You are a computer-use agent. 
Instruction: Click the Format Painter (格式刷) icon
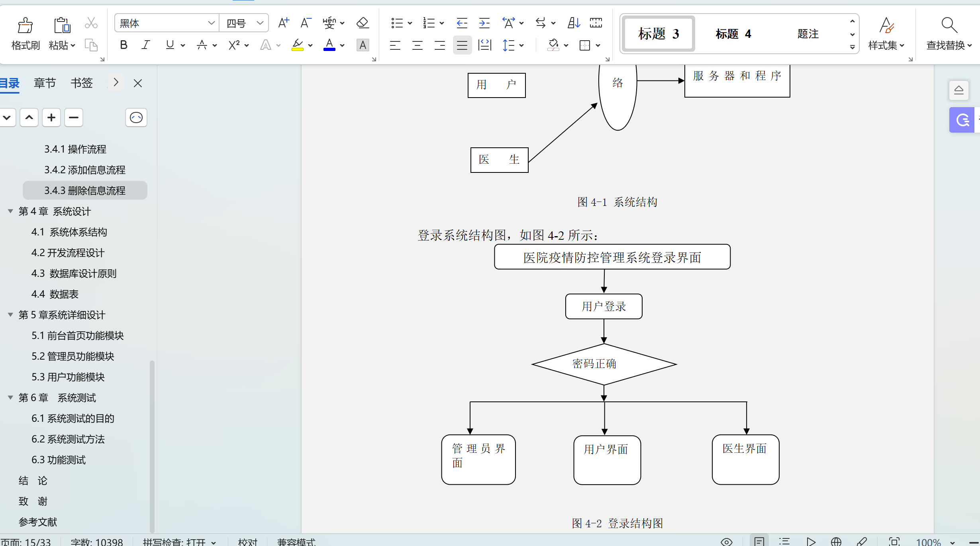25,25
